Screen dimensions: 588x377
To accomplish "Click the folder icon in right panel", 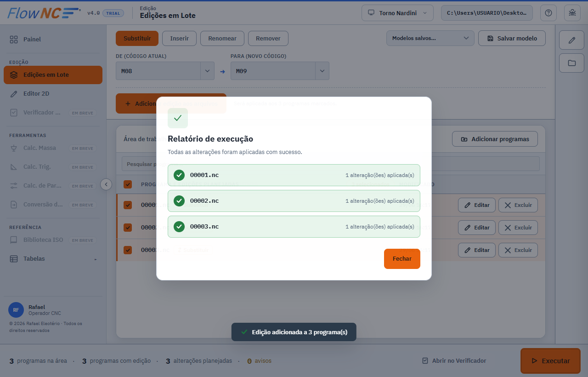I will pos(571,63).
